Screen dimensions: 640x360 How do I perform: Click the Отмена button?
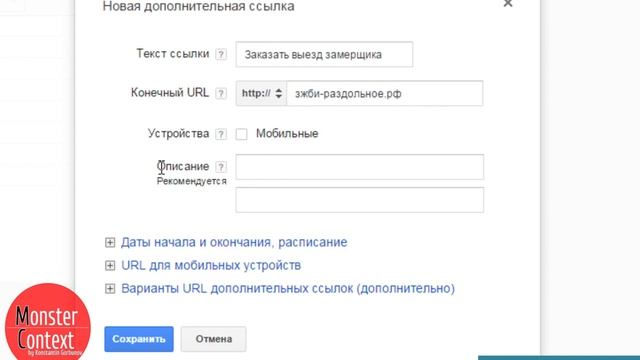coord(213,339)
